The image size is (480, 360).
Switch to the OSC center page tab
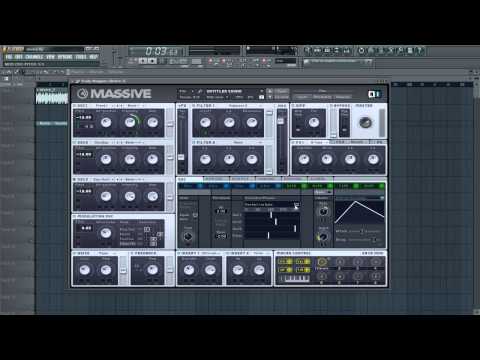click(x=190, y=179)
